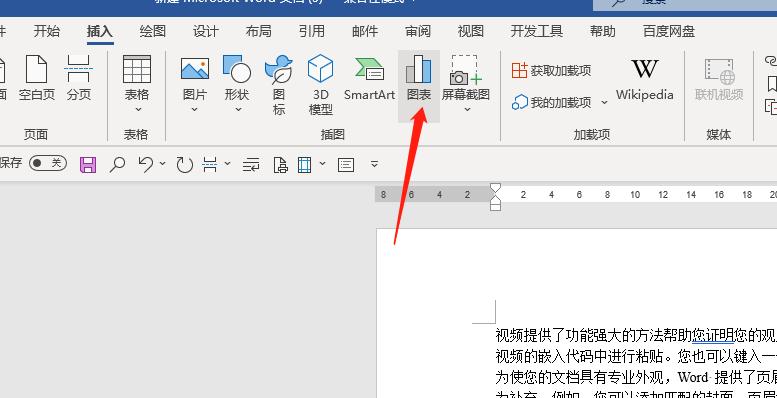777x398 pixels.
Task: Expand the 图片 pictures dropdown
Action: (x=194, y=85)
